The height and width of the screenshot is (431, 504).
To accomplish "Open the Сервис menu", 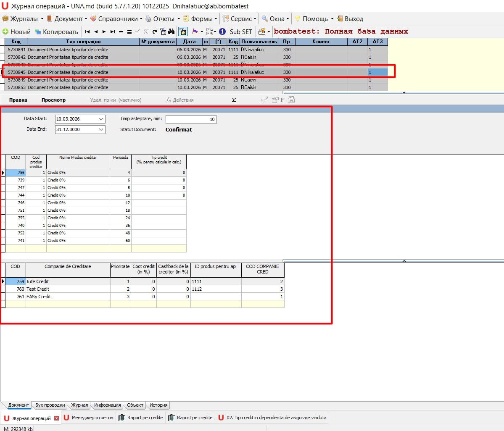I will coord(240,19).
